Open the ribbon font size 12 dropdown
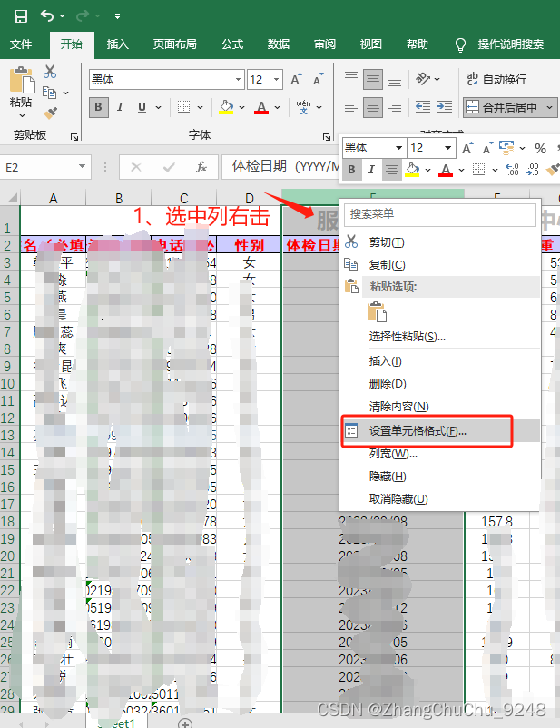Viewport: 560px width, 728px height. pos(276,79)
